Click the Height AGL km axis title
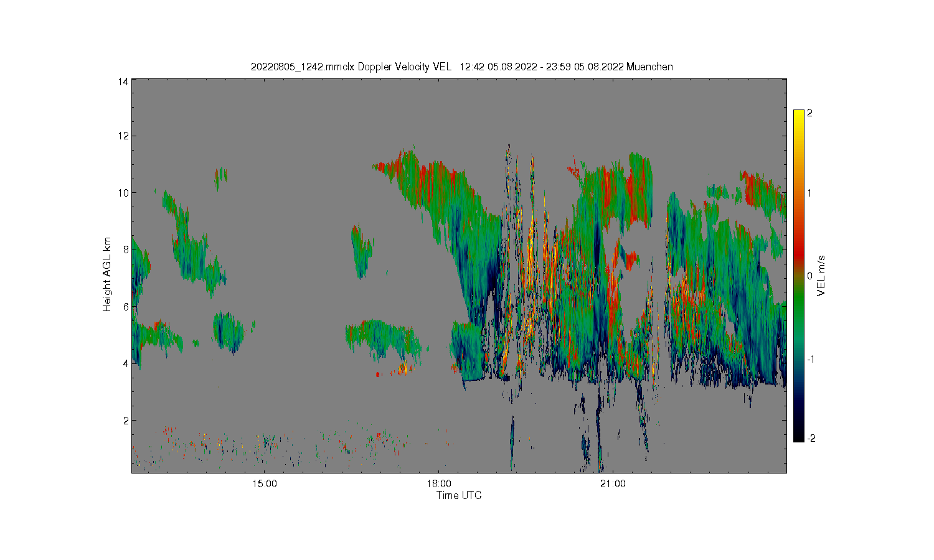934x560 pixels. point(107,274)
